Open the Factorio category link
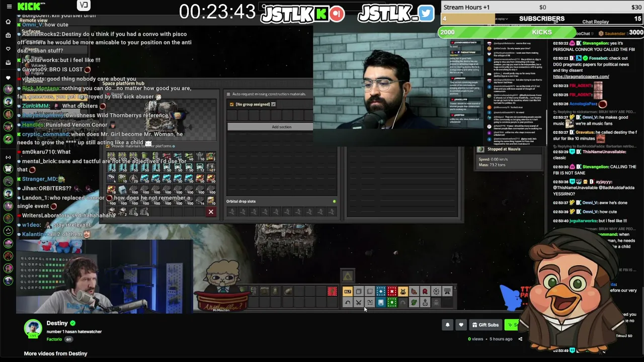 pos(54,339)
